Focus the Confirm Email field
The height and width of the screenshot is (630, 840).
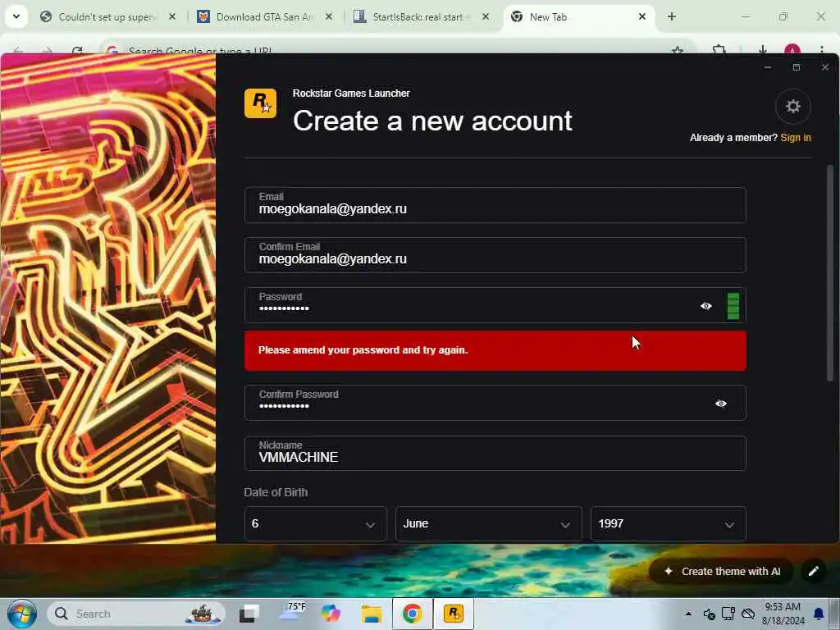pyautogui.click(x=495, y=255)
